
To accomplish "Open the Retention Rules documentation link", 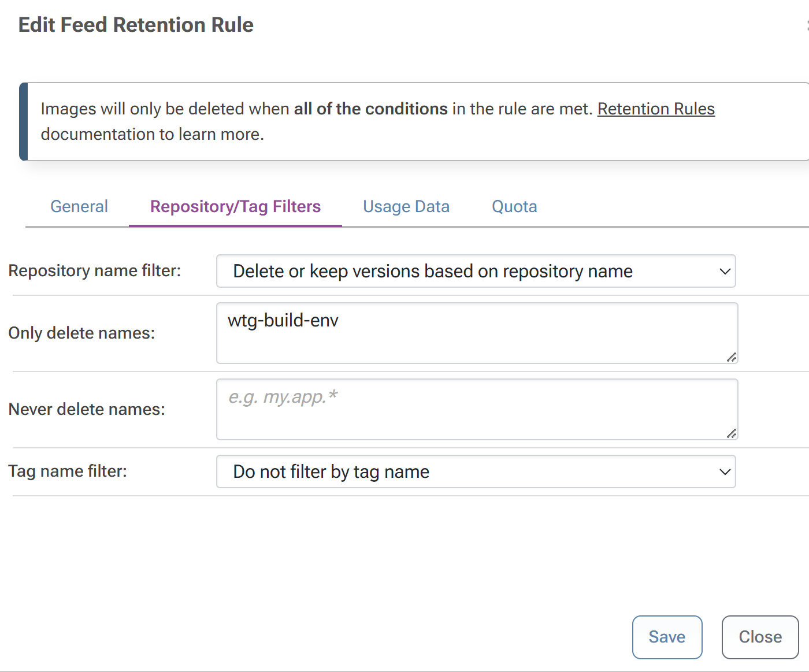I will 656,109.
